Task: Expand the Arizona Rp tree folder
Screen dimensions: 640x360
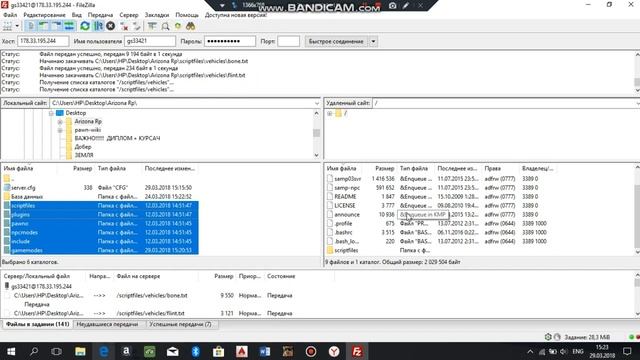Action: 60,122
